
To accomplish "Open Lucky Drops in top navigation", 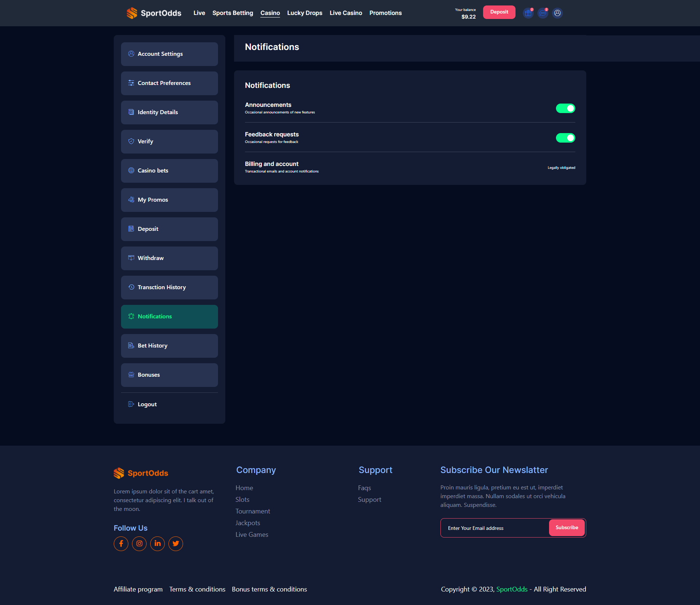I will click(x=305, y=13).
